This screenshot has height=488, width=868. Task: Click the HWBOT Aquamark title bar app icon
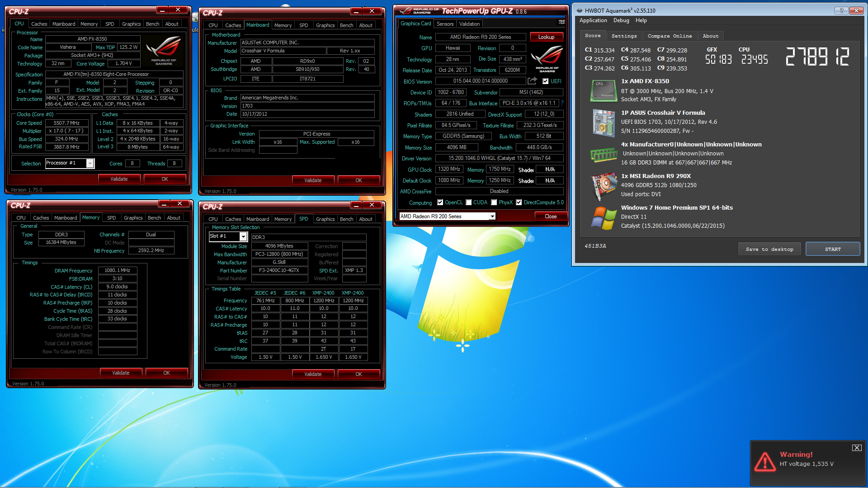pyautogui.click(x=580, y=10)
